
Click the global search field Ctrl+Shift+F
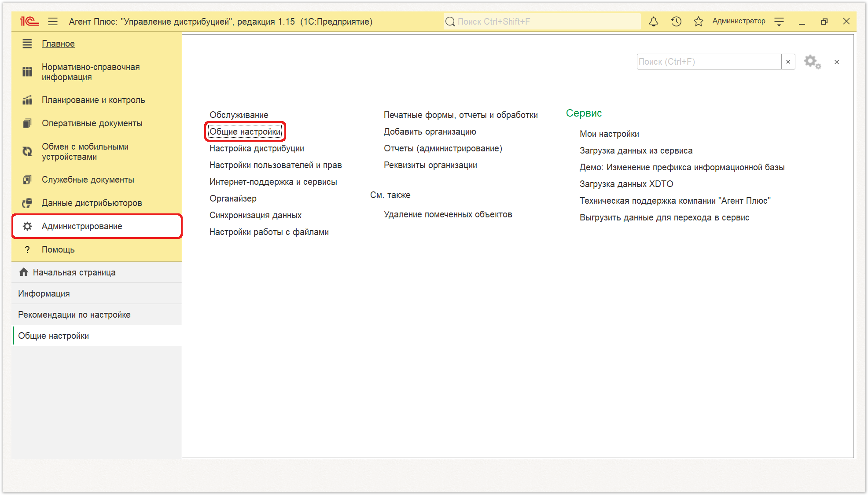tap(542, 21)
